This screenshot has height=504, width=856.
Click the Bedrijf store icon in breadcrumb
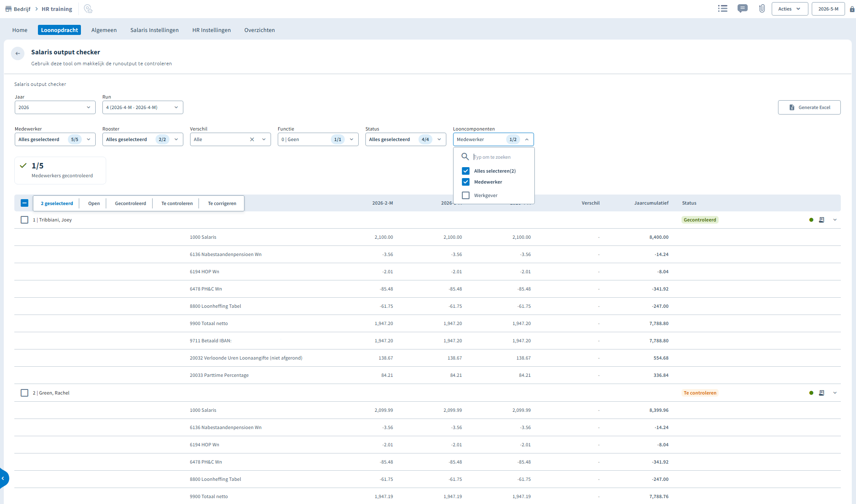(x=8, y=9)
